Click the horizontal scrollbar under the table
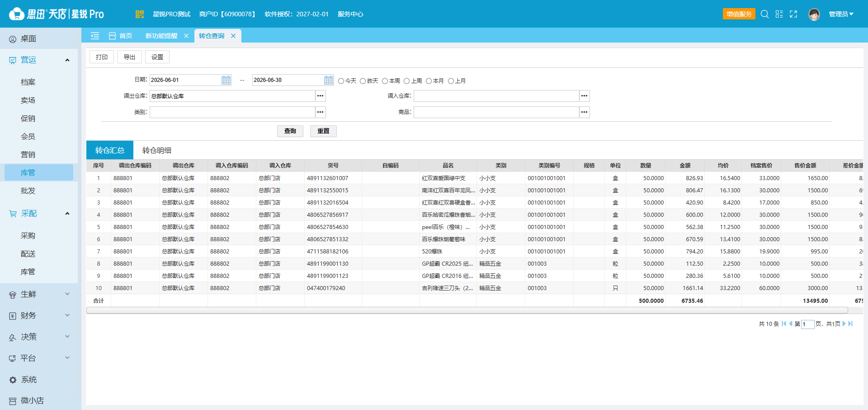This screenshot has height=410, width=868. point(467,310)
